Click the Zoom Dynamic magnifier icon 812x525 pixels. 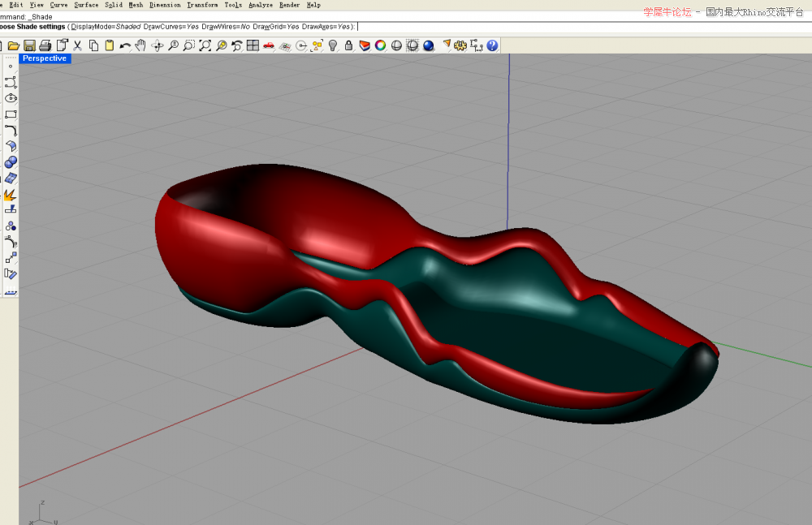[173, 45]
